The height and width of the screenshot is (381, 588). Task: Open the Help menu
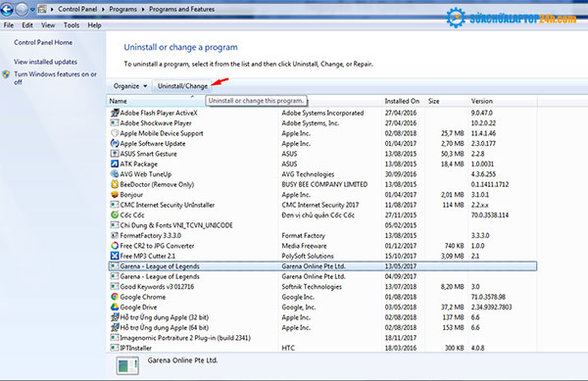click(x=94, y=25)
